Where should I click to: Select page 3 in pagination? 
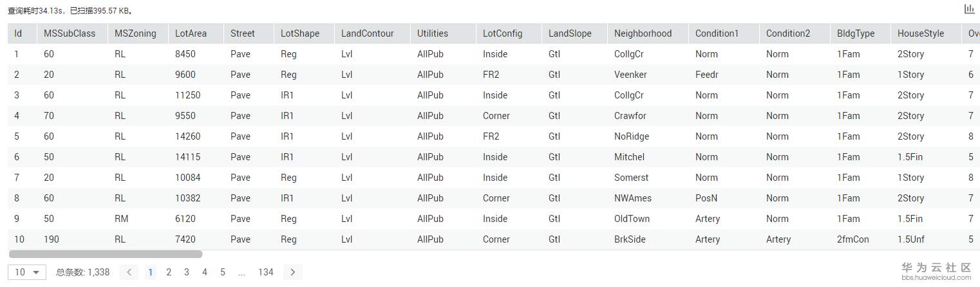pos(187,272)
